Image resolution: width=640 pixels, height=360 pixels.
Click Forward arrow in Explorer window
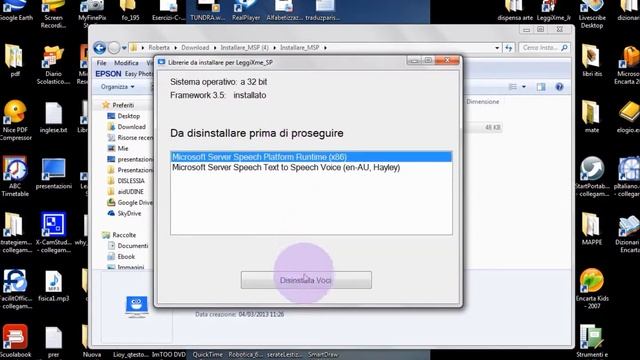[x=114, y=48]
